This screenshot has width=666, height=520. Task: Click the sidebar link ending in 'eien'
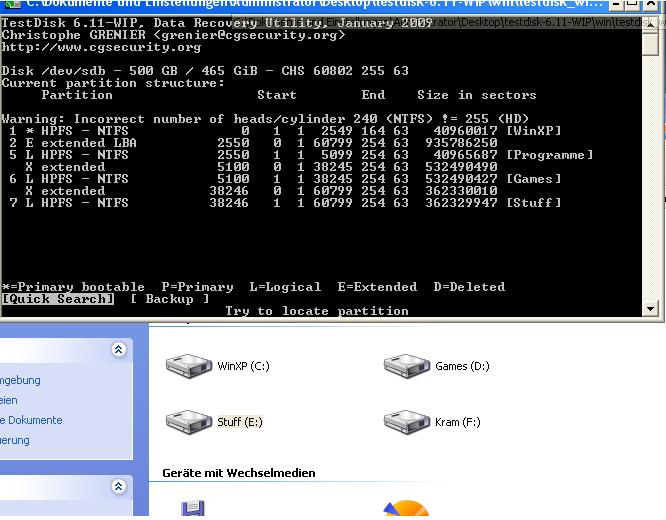(9, 400)
